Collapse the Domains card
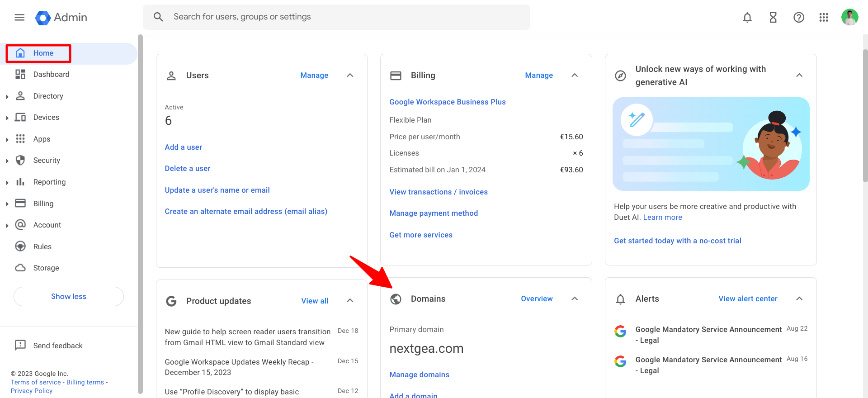 click(575, 298)
